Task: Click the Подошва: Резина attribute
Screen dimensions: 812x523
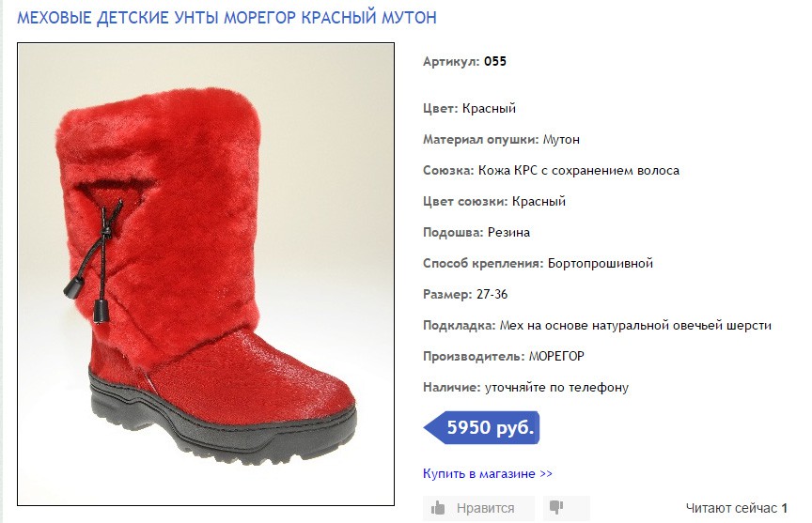Action: click(x=476, y=233)
